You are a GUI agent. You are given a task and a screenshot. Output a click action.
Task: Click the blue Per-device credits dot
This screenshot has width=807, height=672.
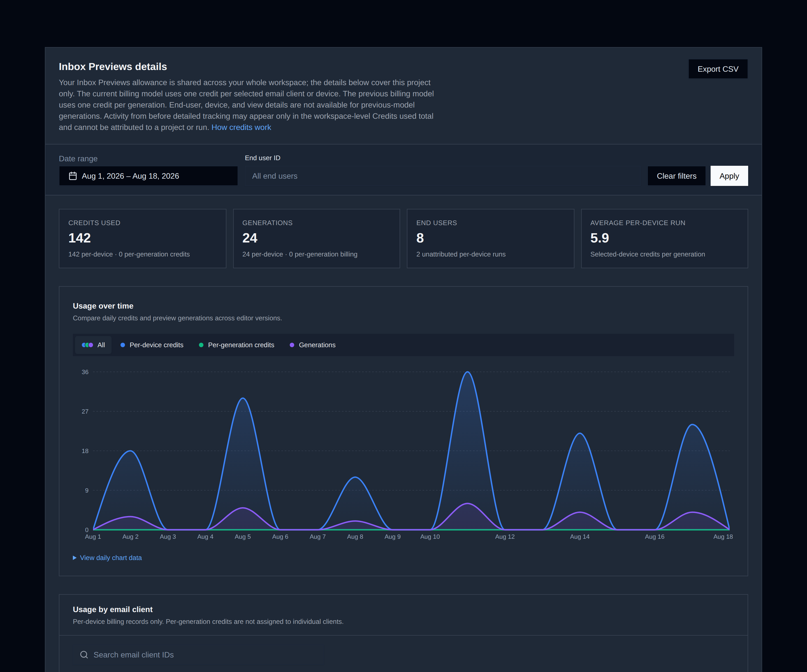[x=122, y=345]
